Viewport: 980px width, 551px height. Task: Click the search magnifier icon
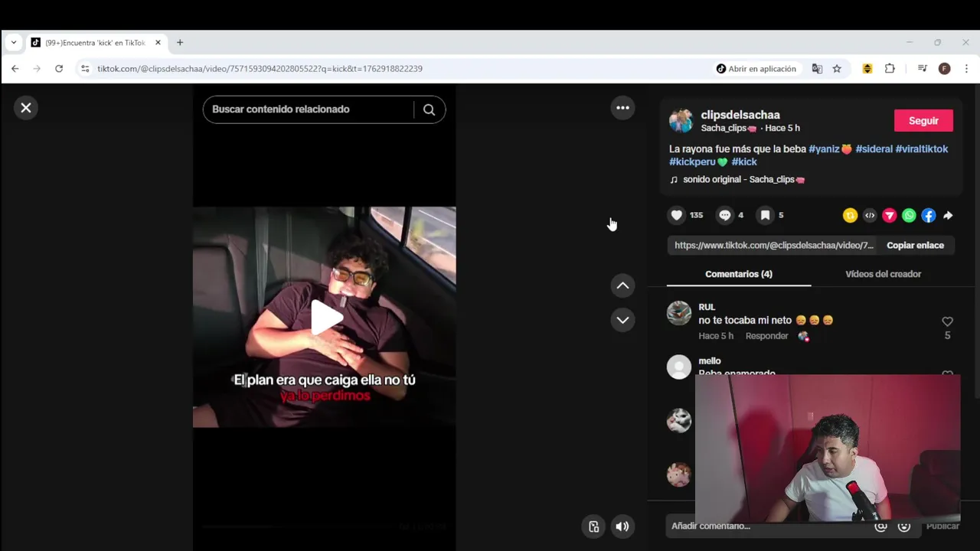[429, 109]
